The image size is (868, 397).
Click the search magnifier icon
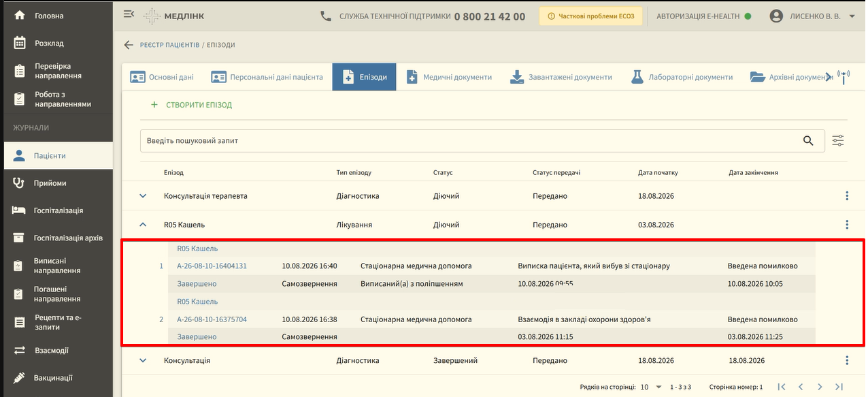point(808,141)
